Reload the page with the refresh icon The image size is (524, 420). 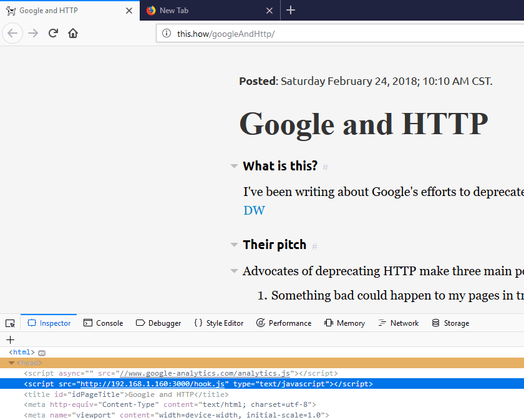[53, 33]
